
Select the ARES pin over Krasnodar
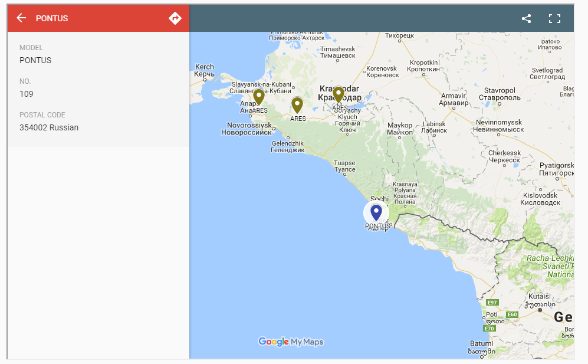point(339,94)
